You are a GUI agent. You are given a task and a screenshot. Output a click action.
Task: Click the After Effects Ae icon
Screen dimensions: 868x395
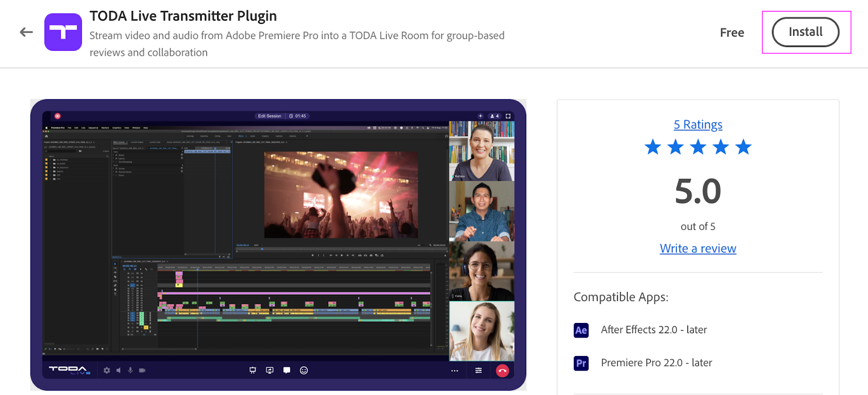tap(581, 330)
